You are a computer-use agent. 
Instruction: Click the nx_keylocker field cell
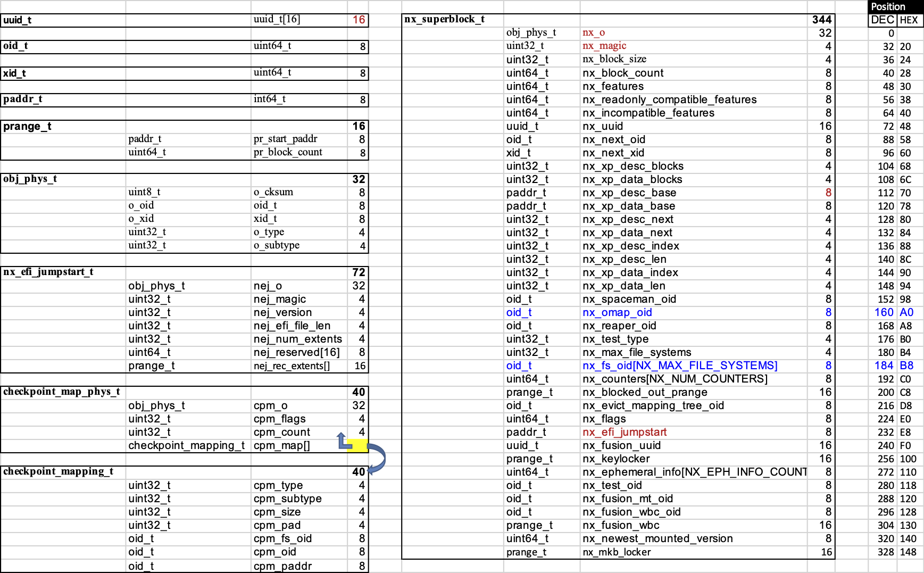click(x=694, y=459)
